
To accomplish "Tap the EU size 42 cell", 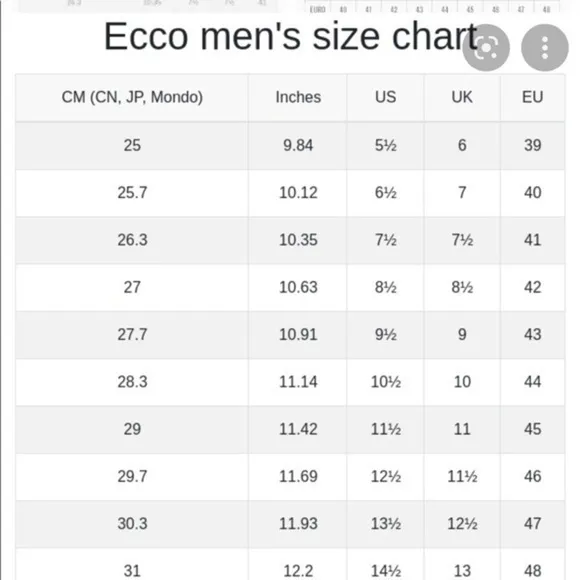I will point(533,287).
